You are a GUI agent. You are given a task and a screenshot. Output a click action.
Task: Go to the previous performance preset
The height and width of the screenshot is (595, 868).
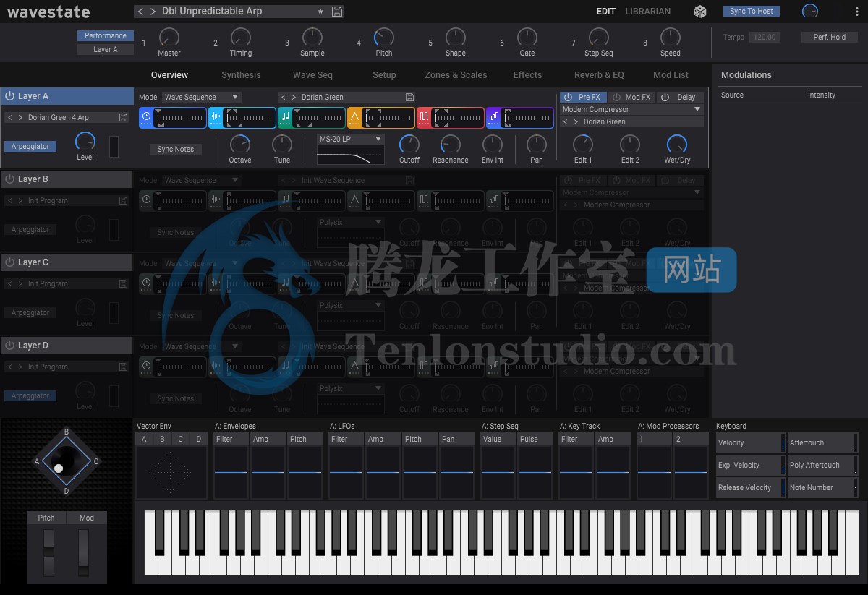click(140, 12)
